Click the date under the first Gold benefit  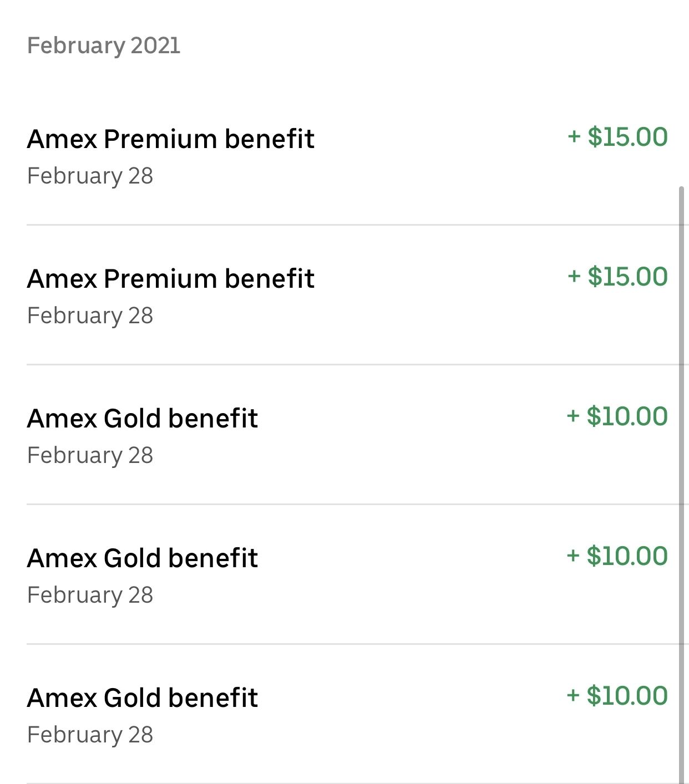coord(90,456)
